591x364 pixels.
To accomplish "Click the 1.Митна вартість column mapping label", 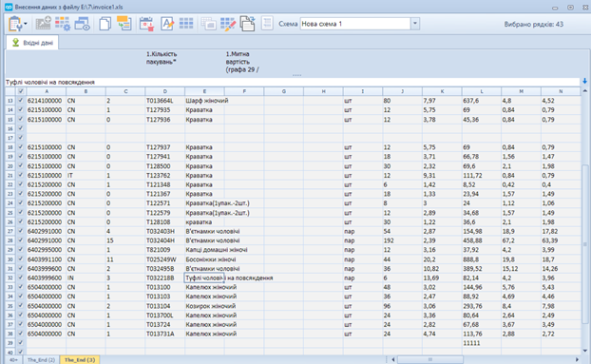I will (242, 62).
